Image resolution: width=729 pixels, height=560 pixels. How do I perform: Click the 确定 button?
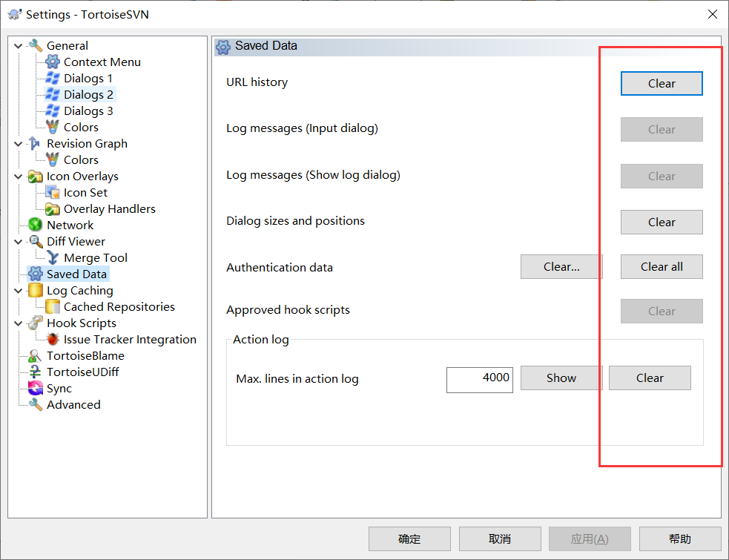click(x=409, y=538)
